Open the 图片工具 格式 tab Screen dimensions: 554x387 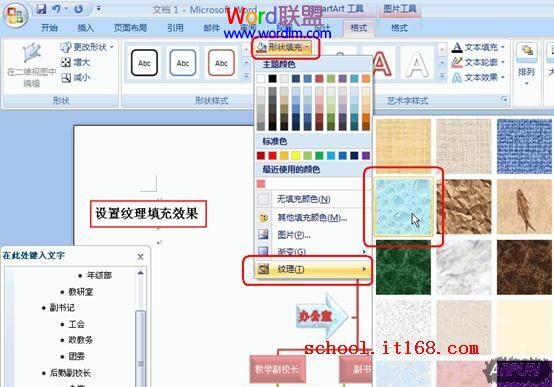[x=399, y=28]
